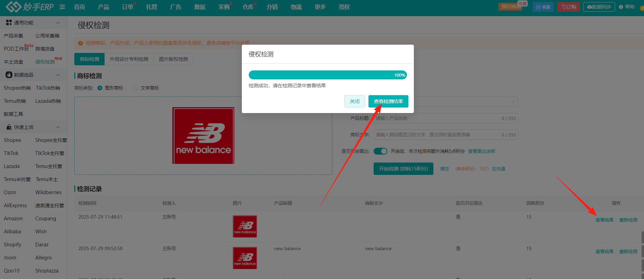This screenshot has height=279, width=644.
Task: Open the 分销 menu
Action: [272, 7]
